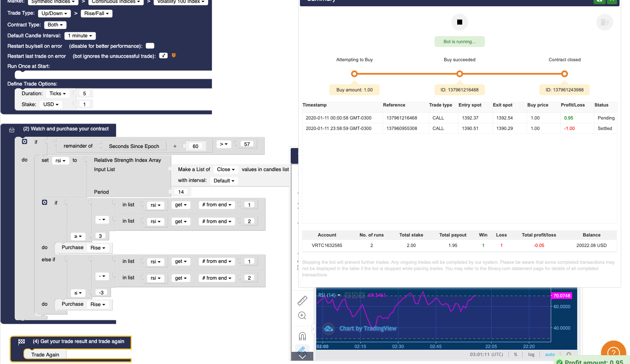Select the ruler measure tool on chart
Viewport: 630px width, 364px height.
[x=302, y=300]
